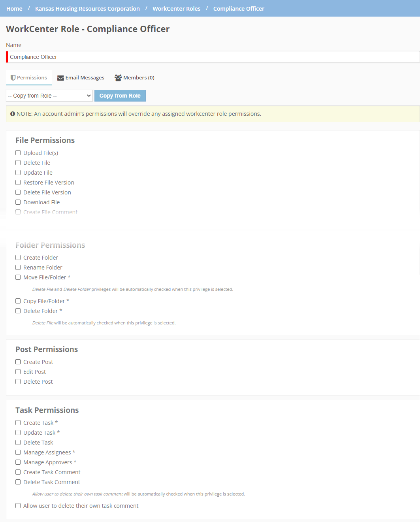Enable Rename Folder permission
Viewport: 420px width, 522px height.
point(18,268)
